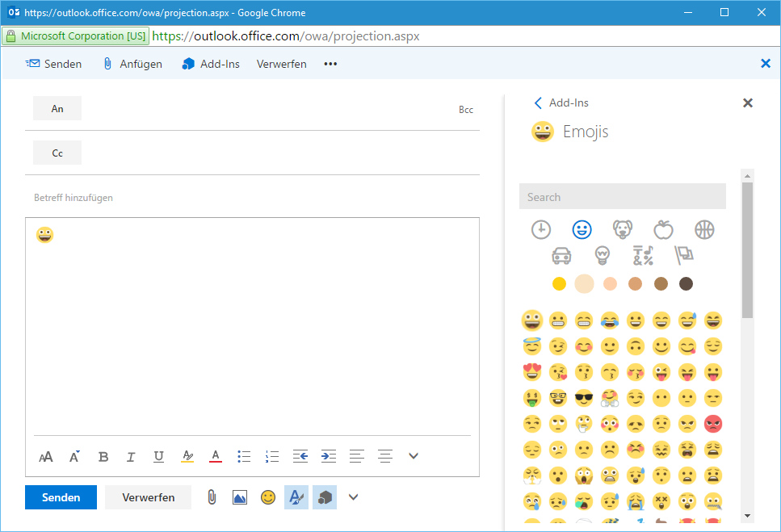
Task: Toggle numbered list
Action: click(x=272, y=456)
